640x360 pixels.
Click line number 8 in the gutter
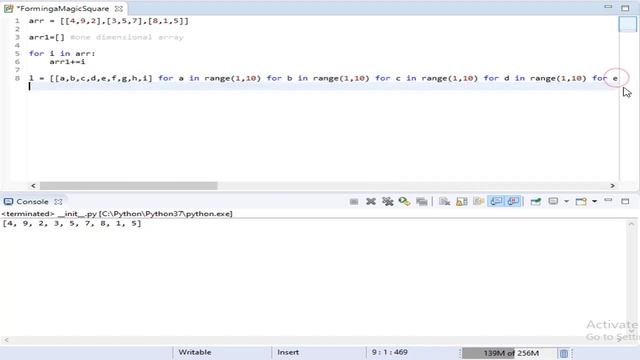17,78
